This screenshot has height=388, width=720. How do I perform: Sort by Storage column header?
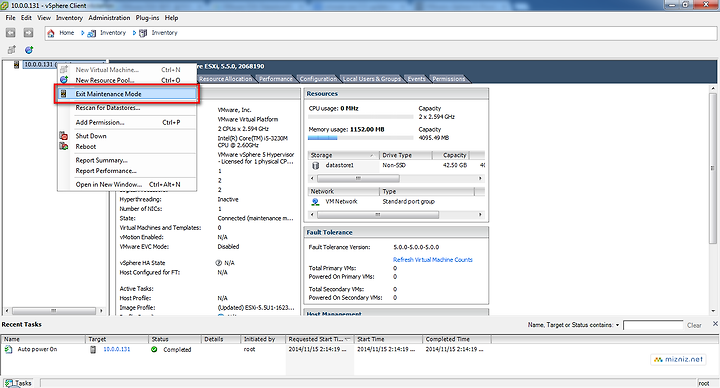343,155
